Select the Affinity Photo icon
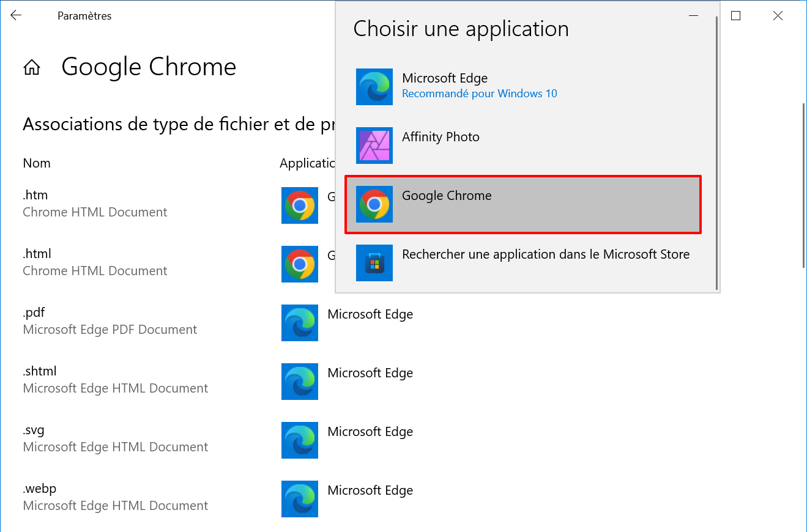The image size is (807, 532). click(374, 146)
